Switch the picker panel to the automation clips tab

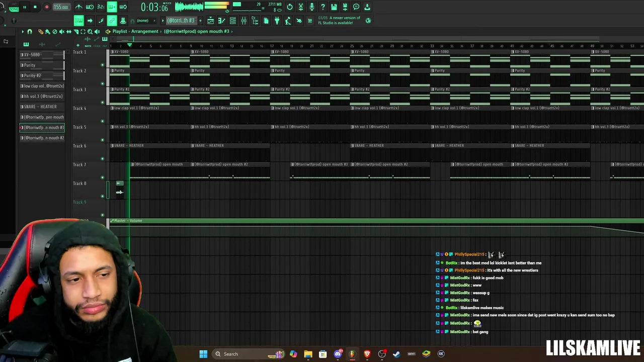(x=58, y=44)
